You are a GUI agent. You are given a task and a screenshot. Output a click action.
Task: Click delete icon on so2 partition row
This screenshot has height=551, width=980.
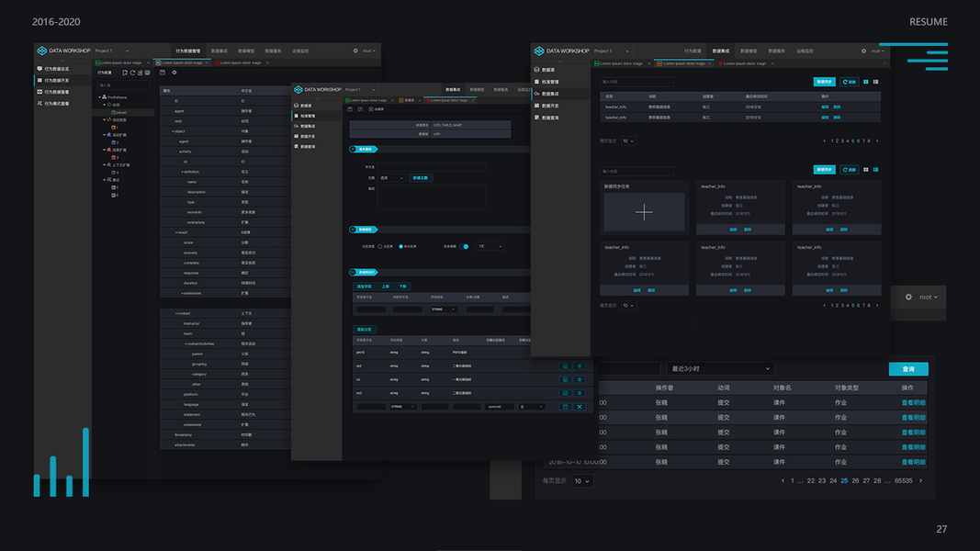coord(580,366)
